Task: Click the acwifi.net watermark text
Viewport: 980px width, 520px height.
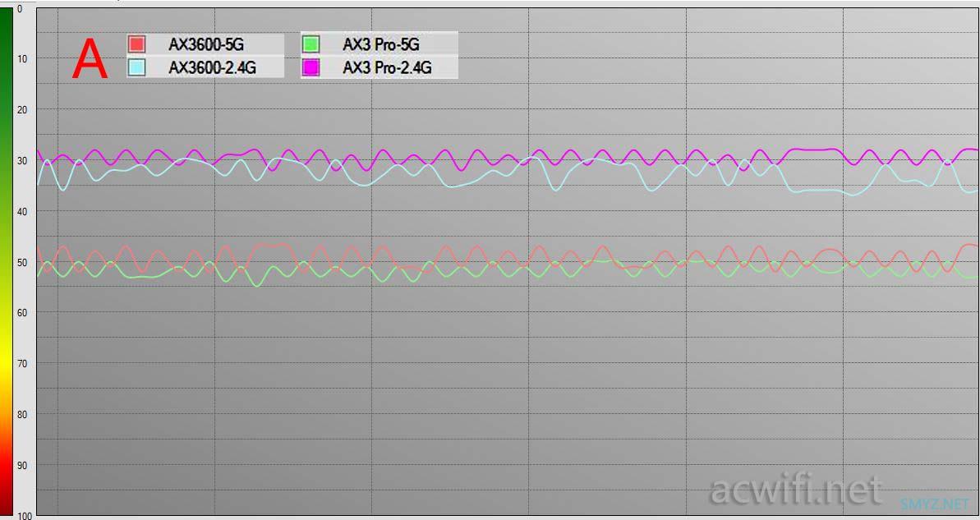Action: 796,490
